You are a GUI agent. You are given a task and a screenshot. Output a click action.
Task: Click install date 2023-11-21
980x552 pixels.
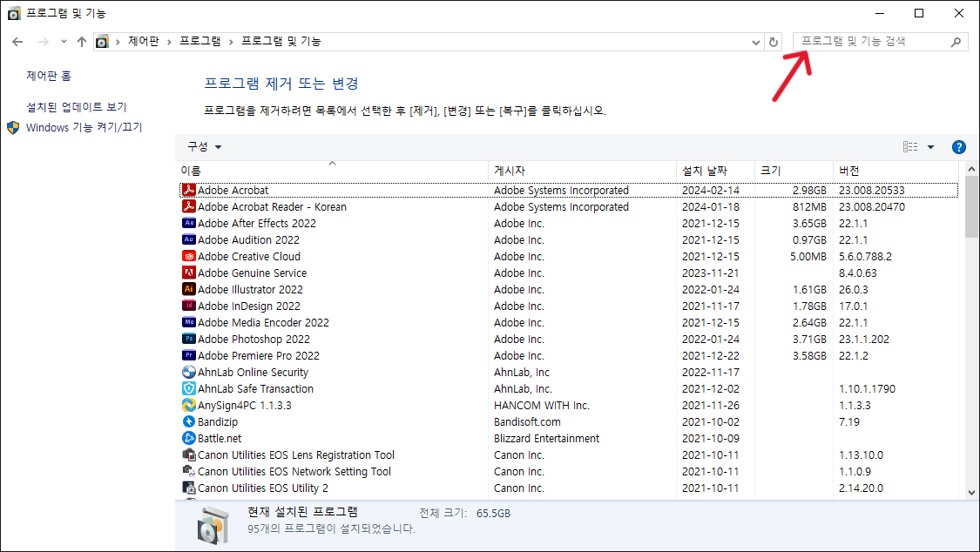[x=710, y=273]
